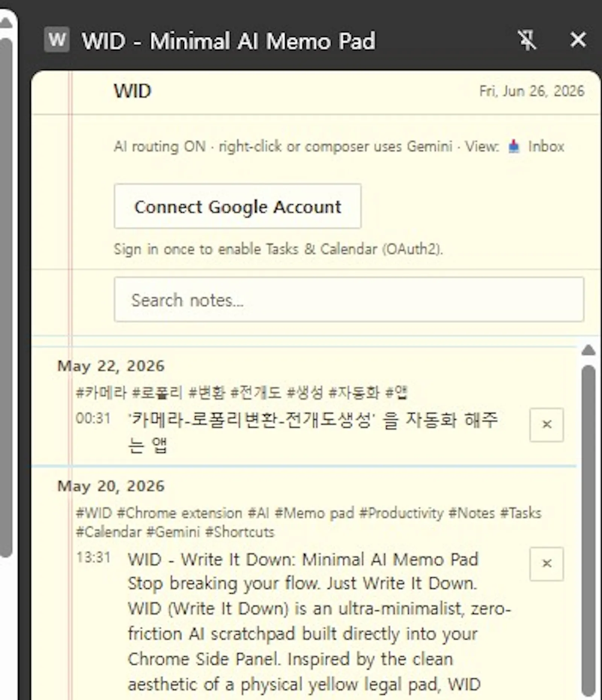Delete the 00:31 Korean note
This screenshot has width=602, height=700.
click(547, 425)
